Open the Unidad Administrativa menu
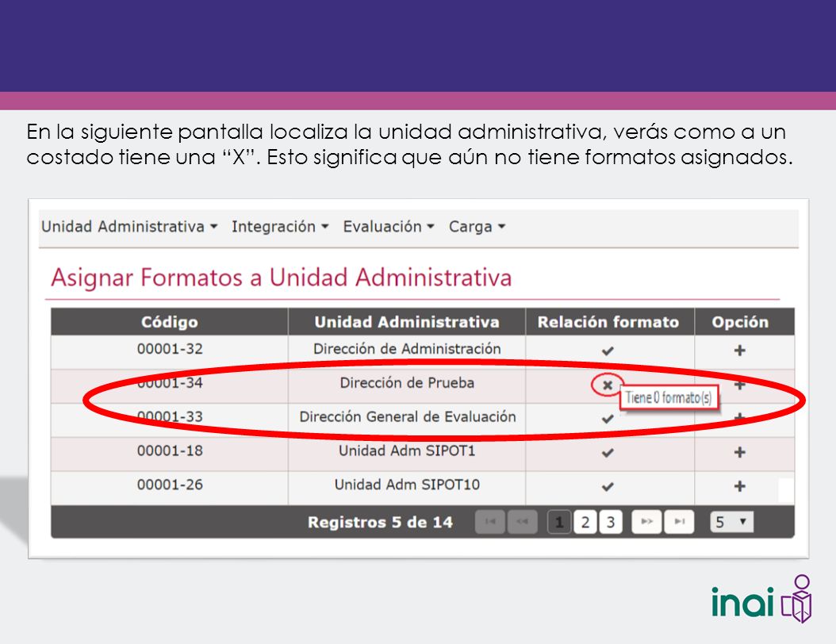836x644 pixels. [x=129, y=227]
